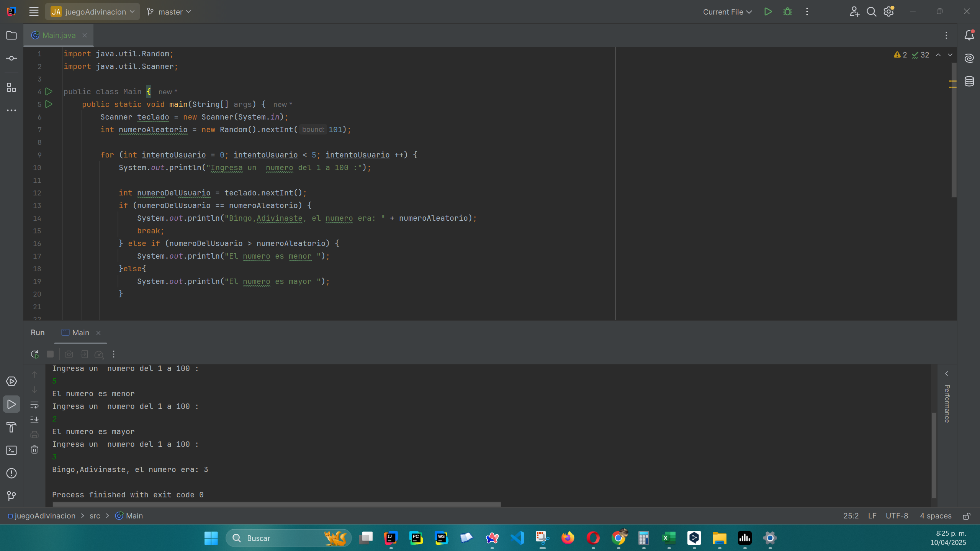Viewport: 980px width, 551px height.
Task: Debug the current file
Action: pyautogui.click(x=787, y=11)
